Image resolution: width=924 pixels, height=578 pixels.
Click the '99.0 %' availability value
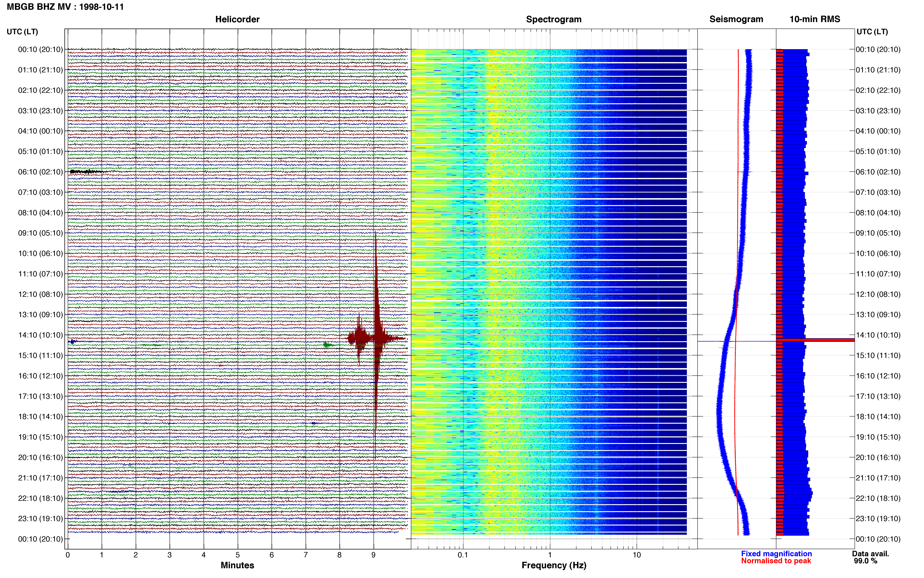pyautogui.click(x=865, y=561)
